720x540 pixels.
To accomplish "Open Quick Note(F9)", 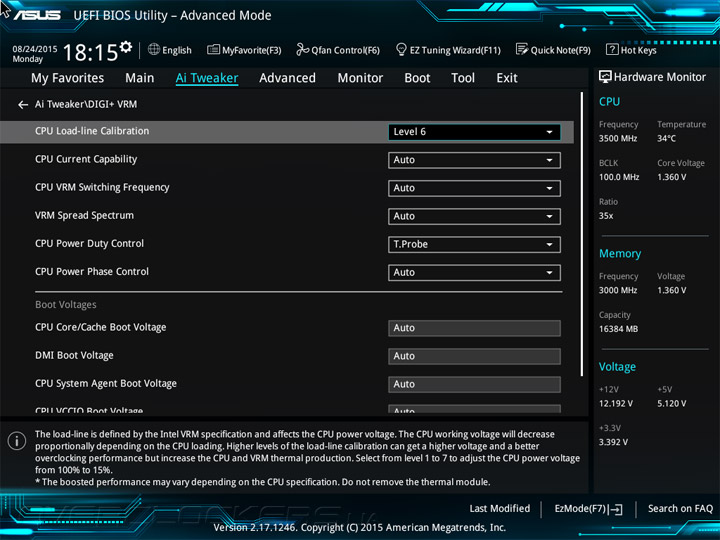I will pyautogui.click(x=561, y=50).
